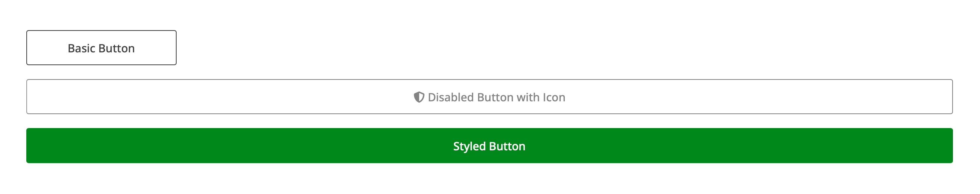Click the word 'Disabled' beside the shield icon
The image size is (980, 194).
(x=451, y=97)
